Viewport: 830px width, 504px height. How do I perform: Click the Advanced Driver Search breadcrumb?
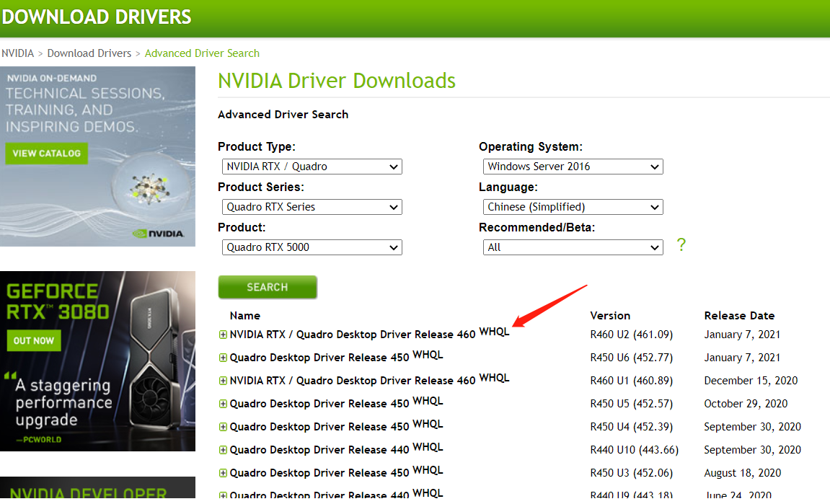(202, 53)
